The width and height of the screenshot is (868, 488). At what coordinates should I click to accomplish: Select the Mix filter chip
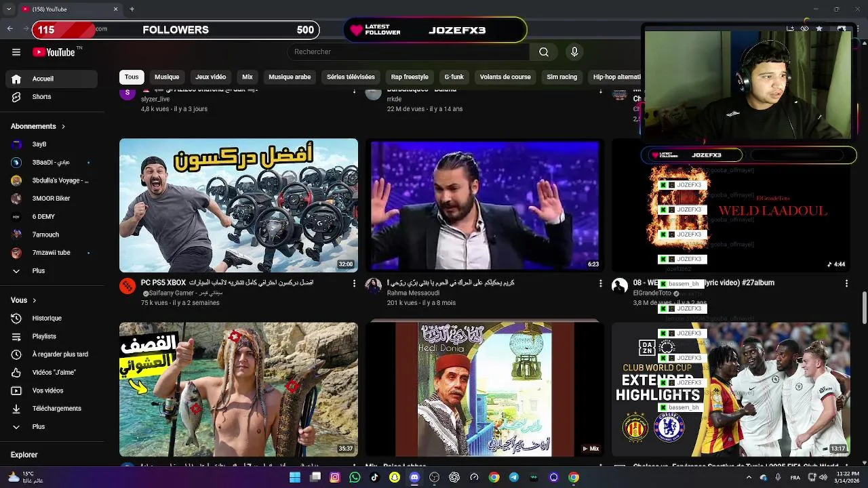(248, 77)
